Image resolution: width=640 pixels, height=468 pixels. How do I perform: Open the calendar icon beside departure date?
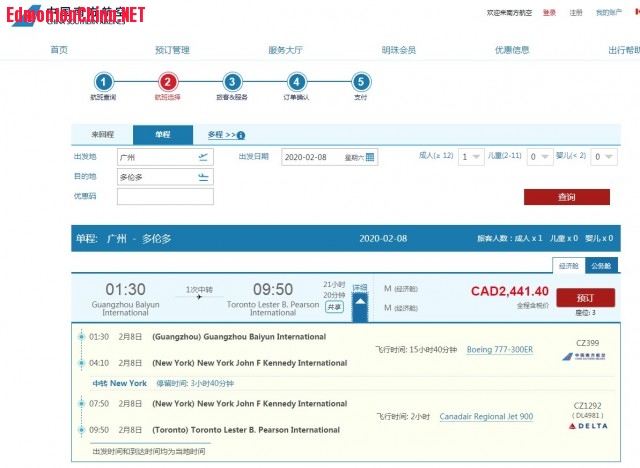tap(370, 157)
